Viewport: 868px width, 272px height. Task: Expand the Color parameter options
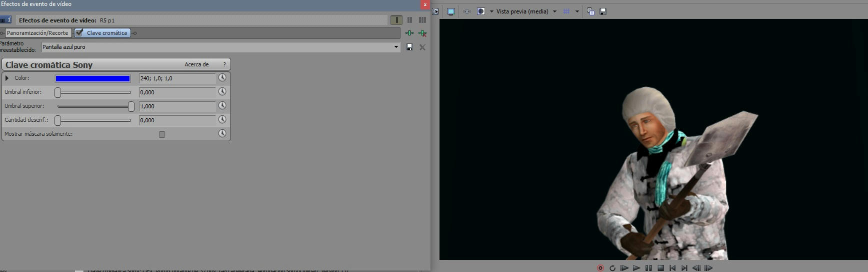tap(7, 78)
